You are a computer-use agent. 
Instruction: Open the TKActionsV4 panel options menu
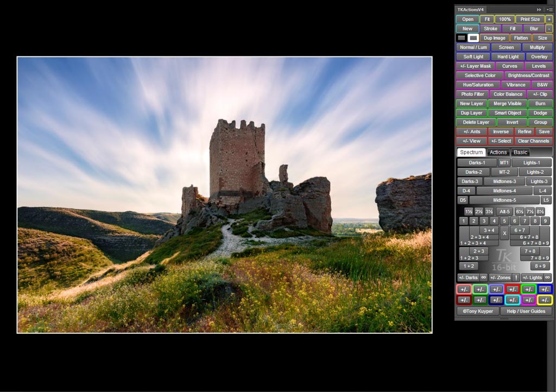(549, 10)
